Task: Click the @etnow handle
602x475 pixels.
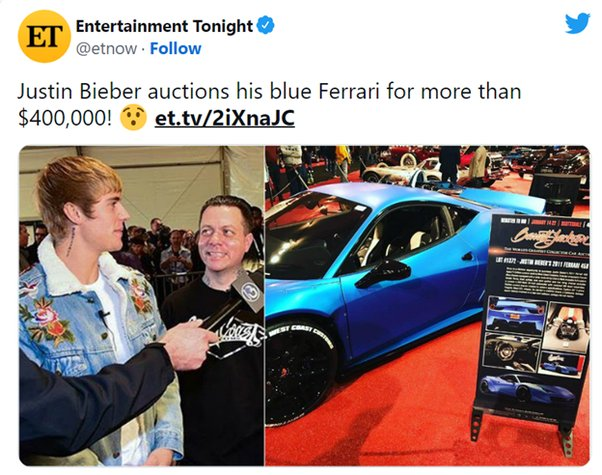Action: 106,49
